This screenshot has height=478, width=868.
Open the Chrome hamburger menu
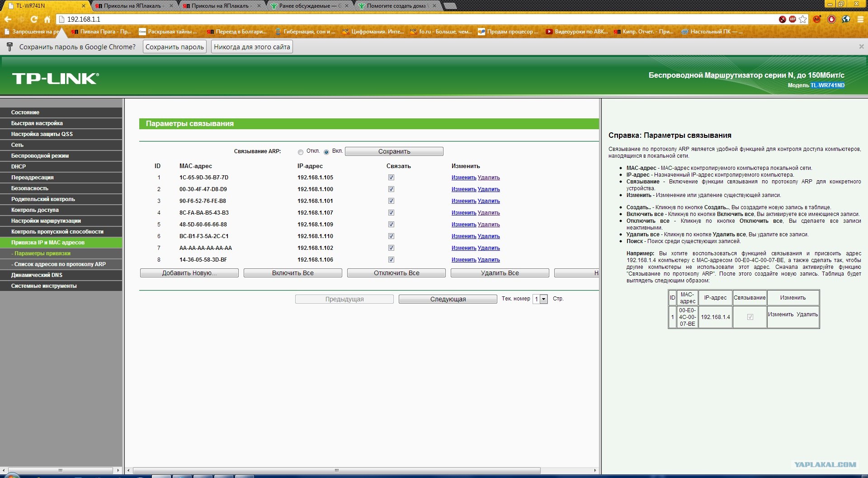pos(861,19)
